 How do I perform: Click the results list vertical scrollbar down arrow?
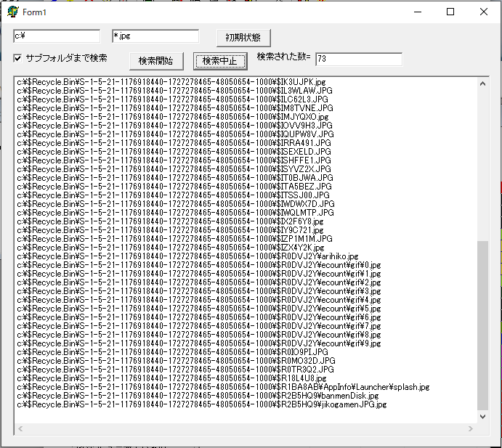[483, 417]
